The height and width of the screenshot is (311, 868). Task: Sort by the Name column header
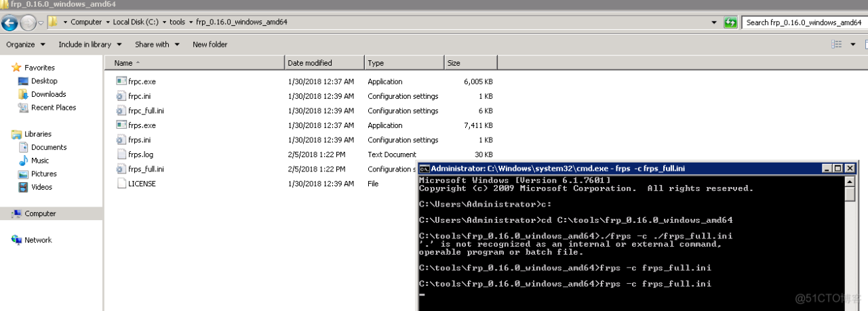(123, 63)
